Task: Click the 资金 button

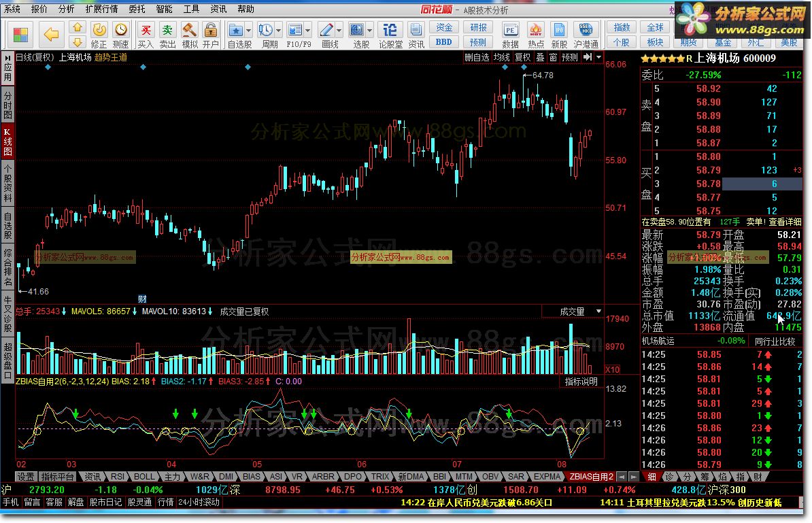Action: pos(444,27)
